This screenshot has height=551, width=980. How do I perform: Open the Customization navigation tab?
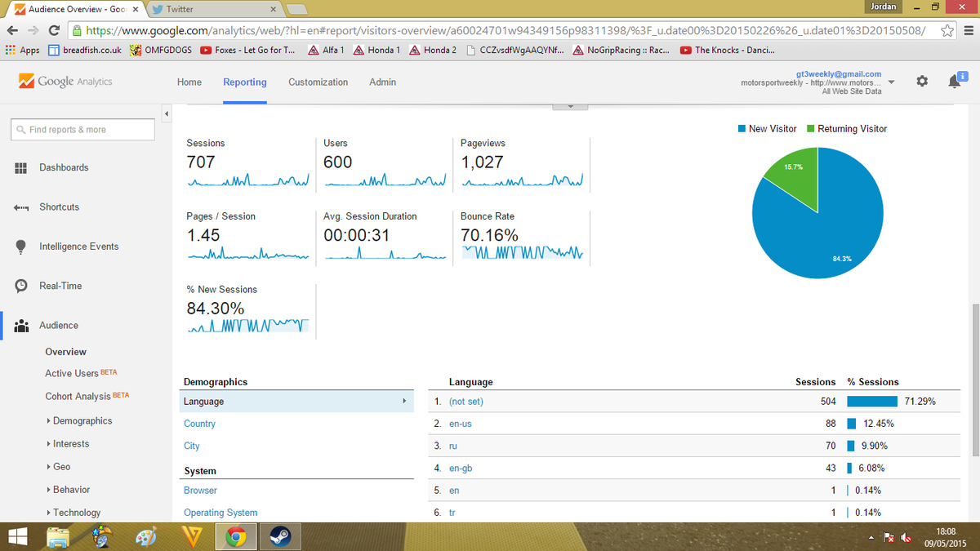click(x=318, y=82)
